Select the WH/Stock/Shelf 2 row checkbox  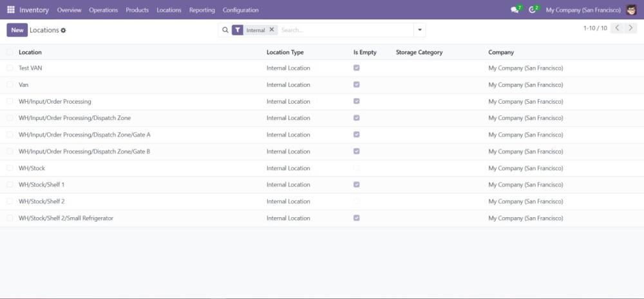point(10,201)
